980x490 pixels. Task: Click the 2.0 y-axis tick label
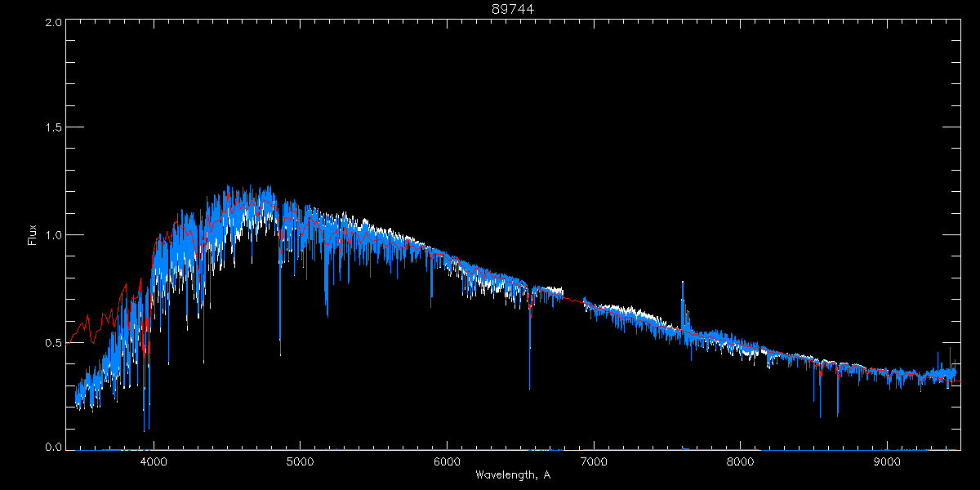(52, 23)
